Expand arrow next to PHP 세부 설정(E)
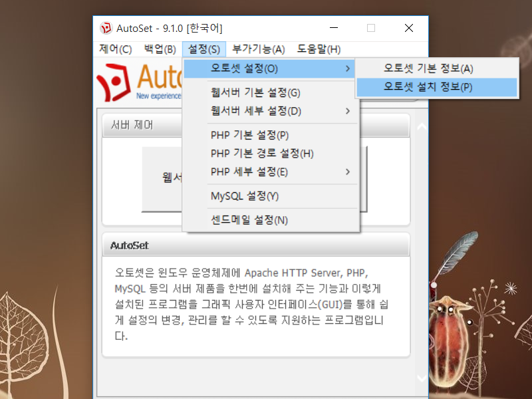The width and height of the screenshot is (532, 399). [x=347, y=172]
